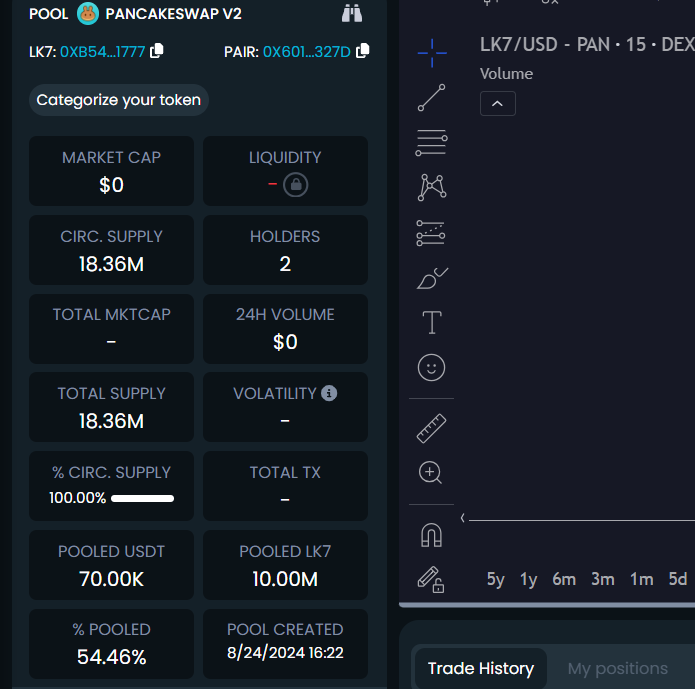
Task: Collapse the chart bottom arrow
Action: pyautogui.click(x=463, y=518)
